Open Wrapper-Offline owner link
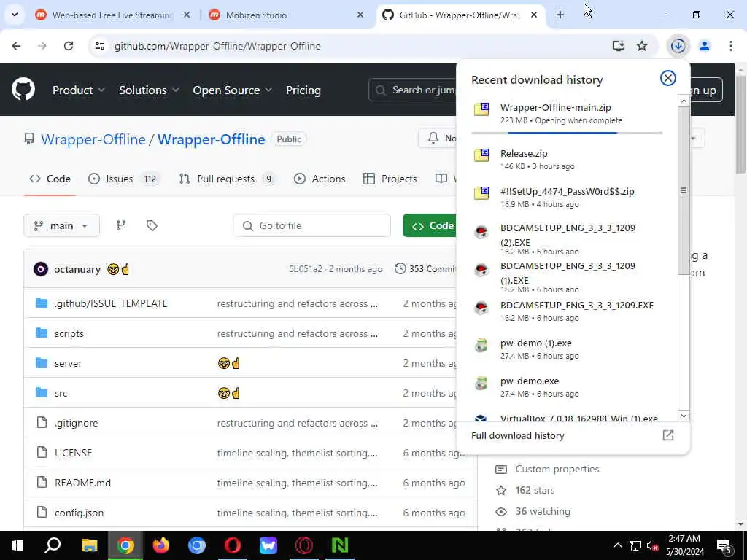Viewport: 747px width, 560px height. (x=93, y=139)
